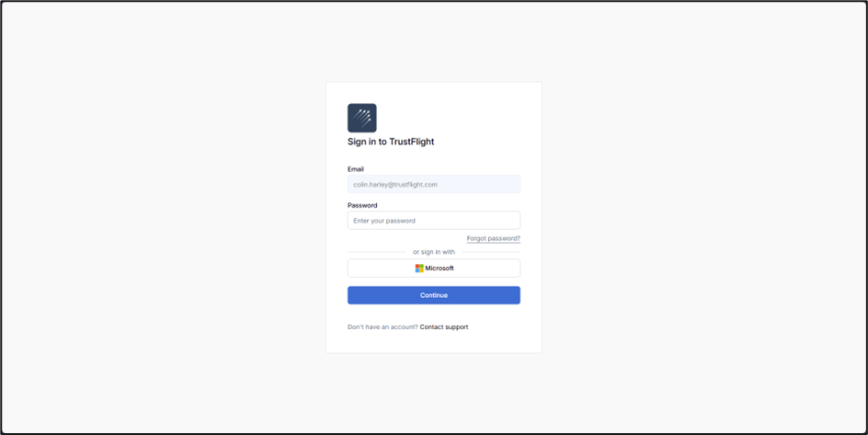Click the divider line left of or sign in with
Screen dimensions: 868x435
(x=376, y=252)
